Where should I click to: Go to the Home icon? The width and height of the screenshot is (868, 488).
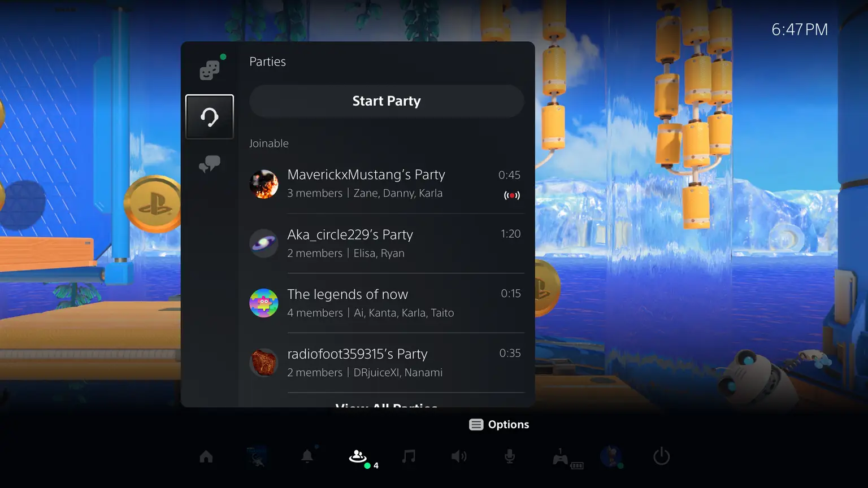click(206, 456)
